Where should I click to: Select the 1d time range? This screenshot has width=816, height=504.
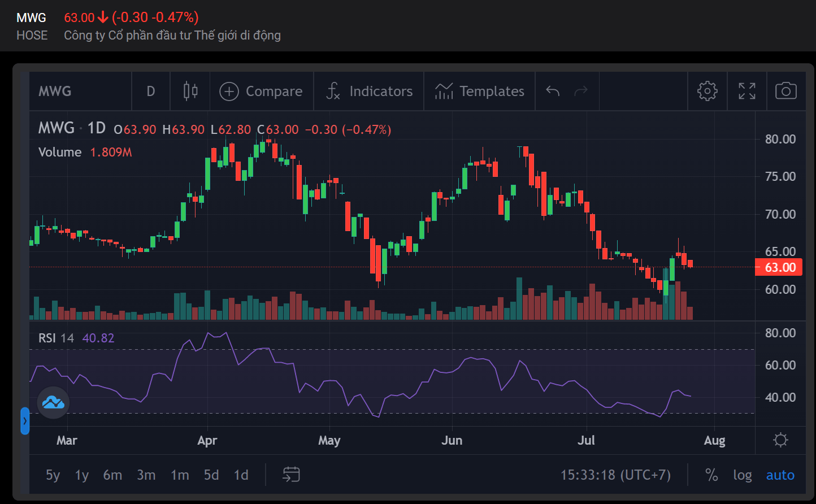click(241, 475)
